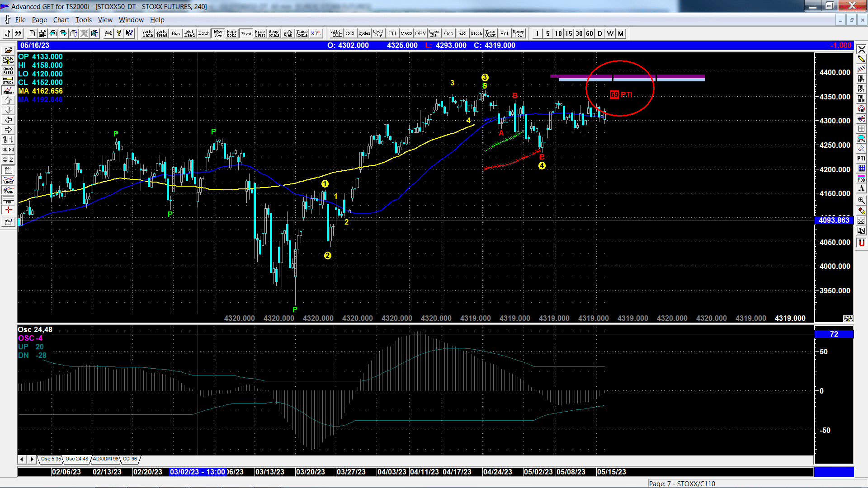Select the Osc 24,48 tab
Image resolution: width=868 pixels, height=488 pixels.
tap(76, 459)
